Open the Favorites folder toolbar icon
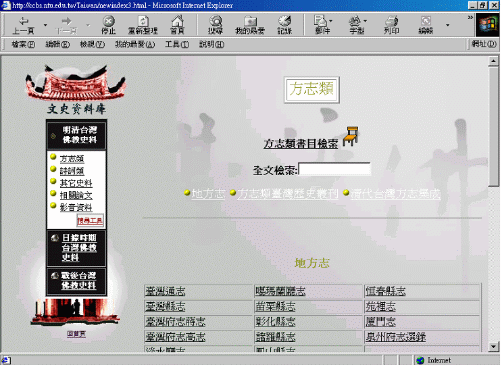The width and height of the screenshot is (501, 365). pyautogui.click(x=250, y=21)
